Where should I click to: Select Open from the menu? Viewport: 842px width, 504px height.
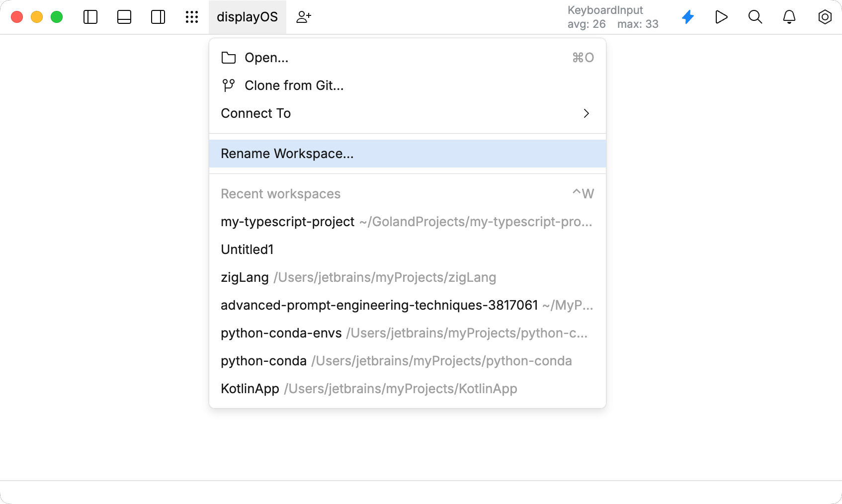coord(266,57)
